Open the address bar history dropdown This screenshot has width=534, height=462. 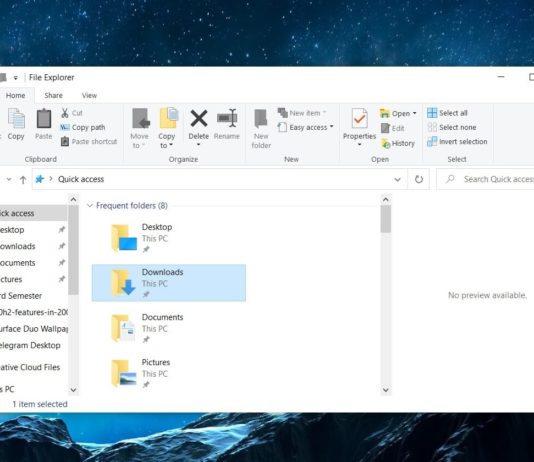tap(397, 179)
